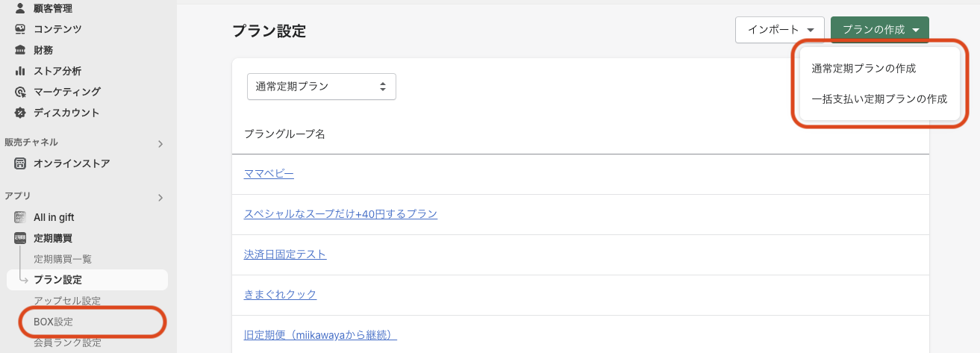Viewport: 980px width, 353px height.
Task: Go to BOX設定 in the sidebar
Action: (54, 322)
